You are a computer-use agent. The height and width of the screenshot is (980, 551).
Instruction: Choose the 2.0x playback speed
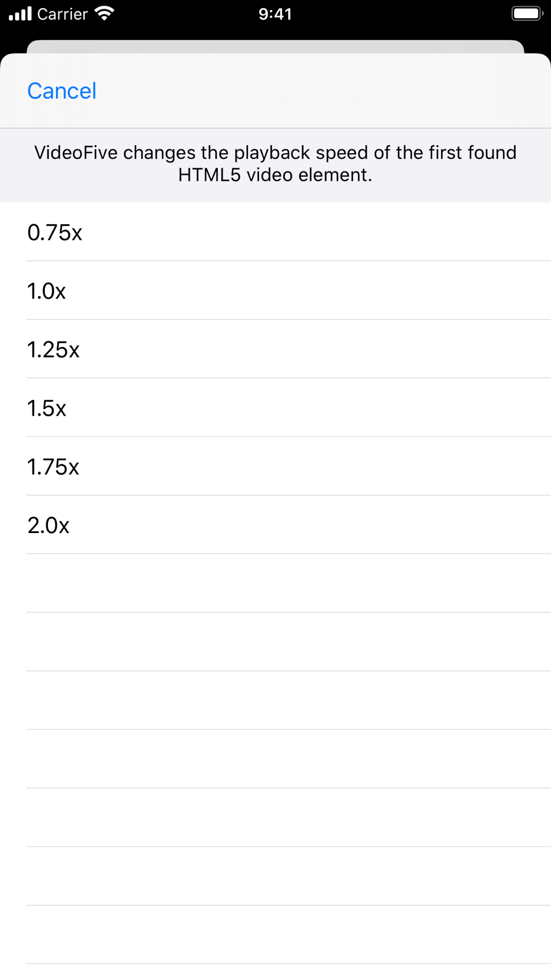pyautogui.click(x=275, y=525)
